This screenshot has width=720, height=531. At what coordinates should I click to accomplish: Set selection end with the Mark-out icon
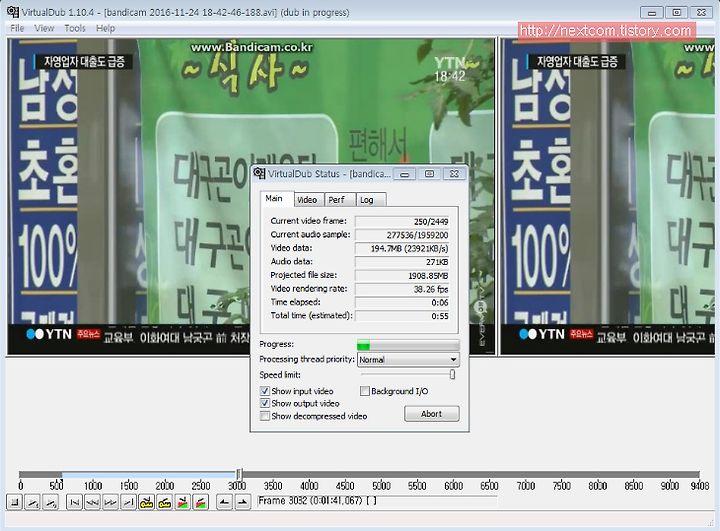tap(242, 503)
